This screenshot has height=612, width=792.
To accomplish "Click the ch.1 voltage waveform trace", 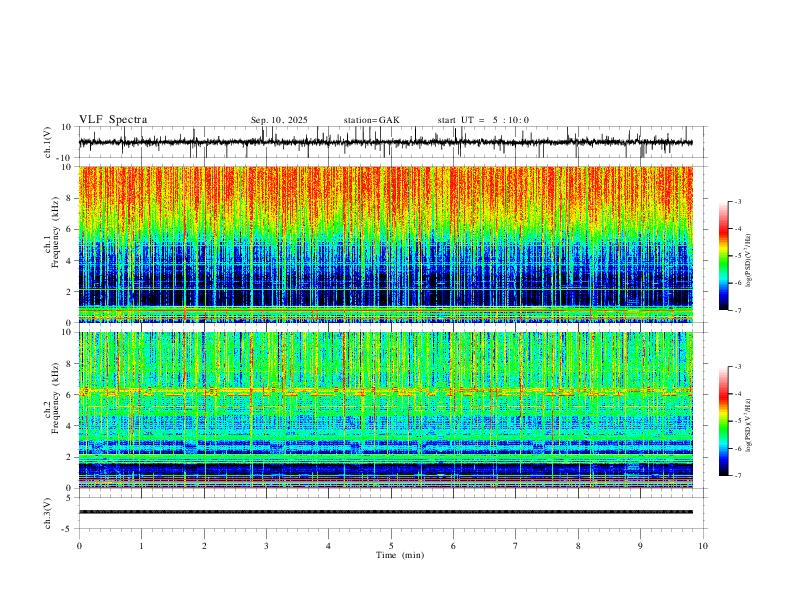I will (385, 142).
